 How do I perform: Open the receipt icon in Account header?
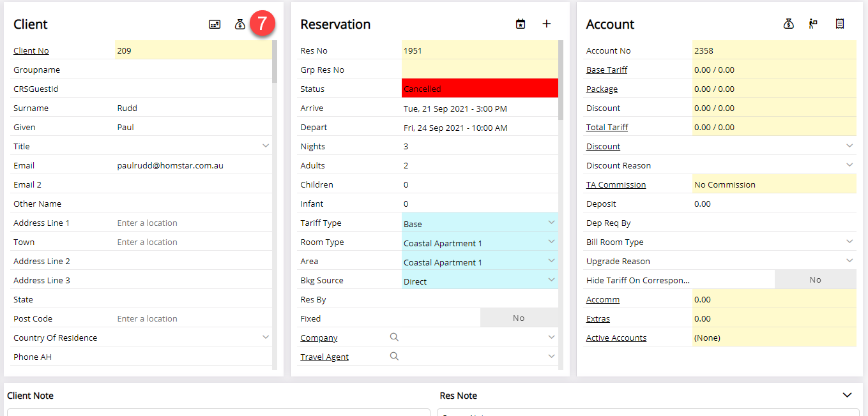pos(840,24)
